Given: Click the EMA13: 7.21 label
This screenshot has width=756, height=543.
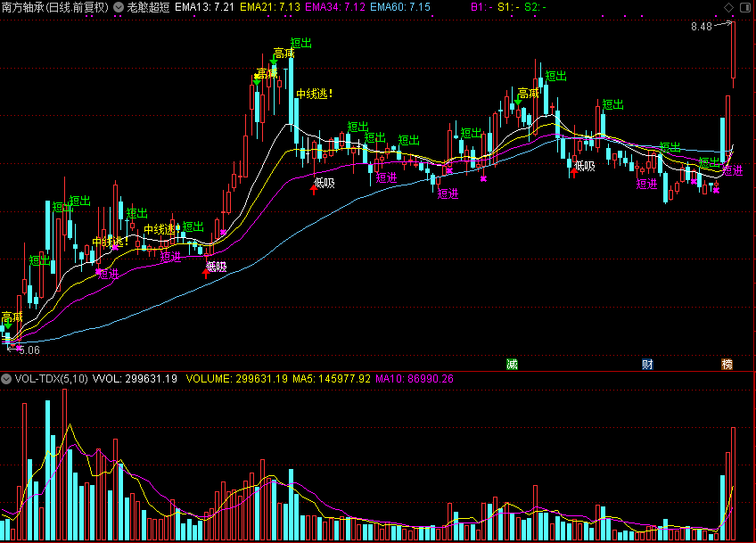Looking at the screenshot, I should [x=204, y=7].
